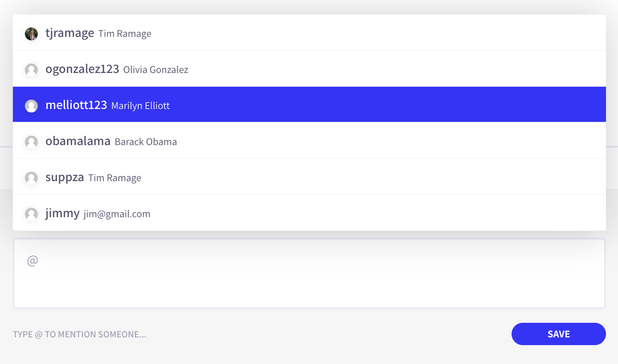Click tjramage's profile photo avatar

pos(31,34)
